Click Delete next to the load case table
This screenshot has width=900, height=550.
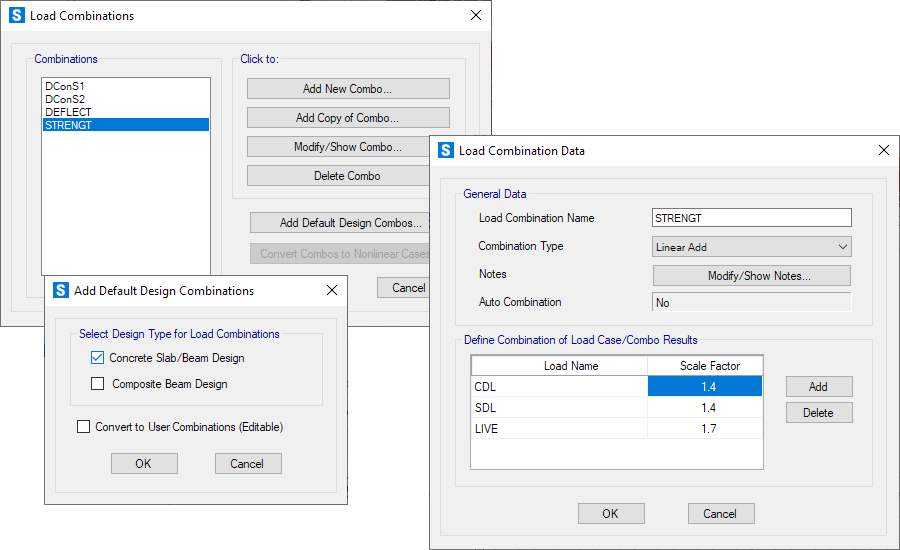(x=818, y=413)
